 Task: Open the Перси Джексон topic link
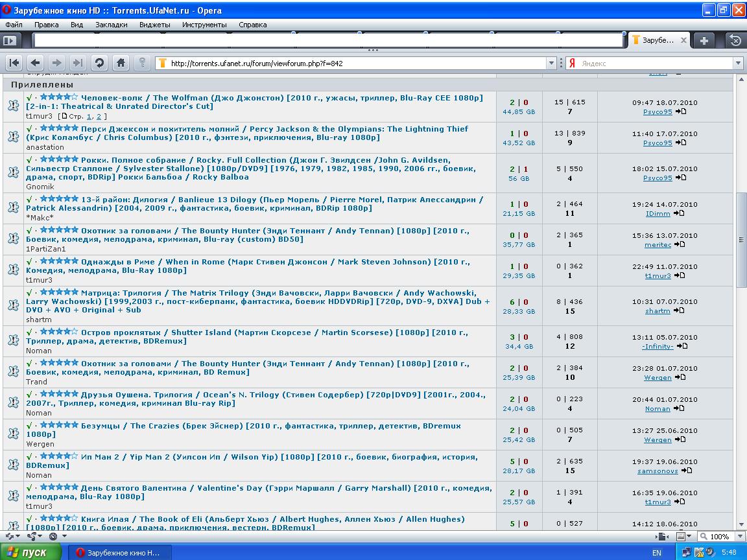pyautogui.click(x=247, y=133)
